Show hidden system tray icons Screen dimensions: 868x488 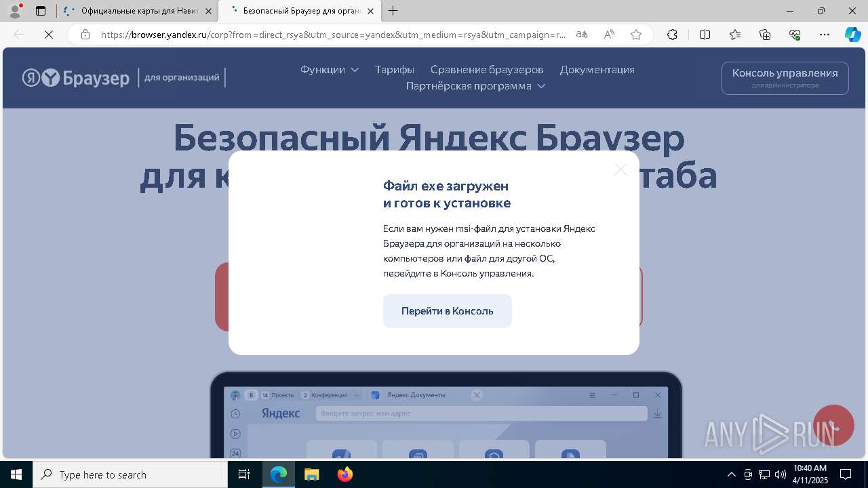coord(731,474)
